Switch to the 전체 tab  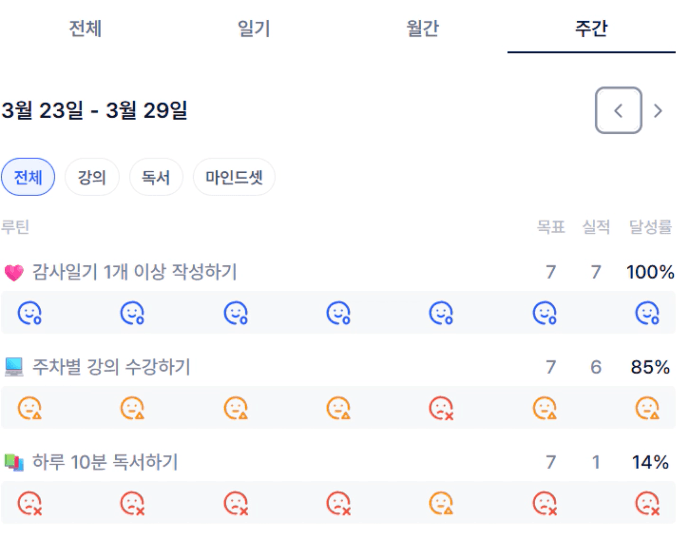click(85, 28)
